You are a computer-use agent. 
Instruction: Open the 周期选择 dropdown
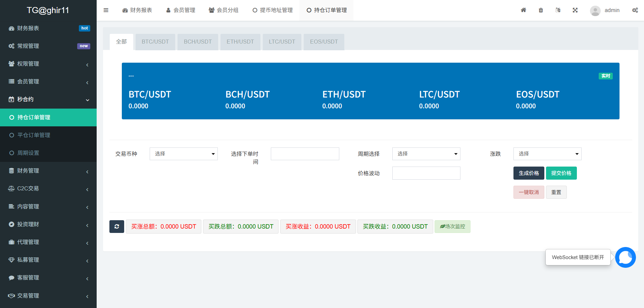[426, 154]
